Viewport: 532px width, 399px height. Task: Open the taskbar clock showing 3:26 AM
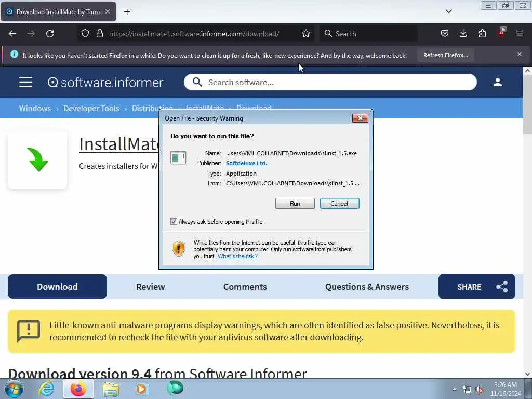(x=506, y=389)
